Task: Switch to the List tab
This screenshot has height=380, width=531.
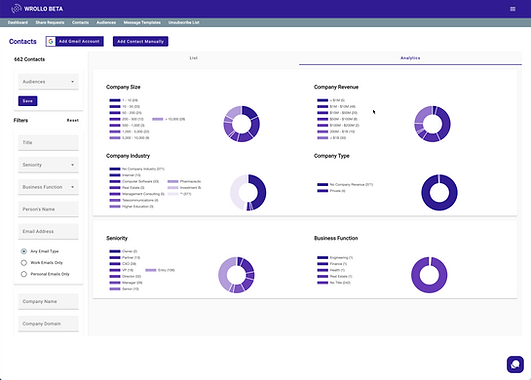Action: click(193, 58)
